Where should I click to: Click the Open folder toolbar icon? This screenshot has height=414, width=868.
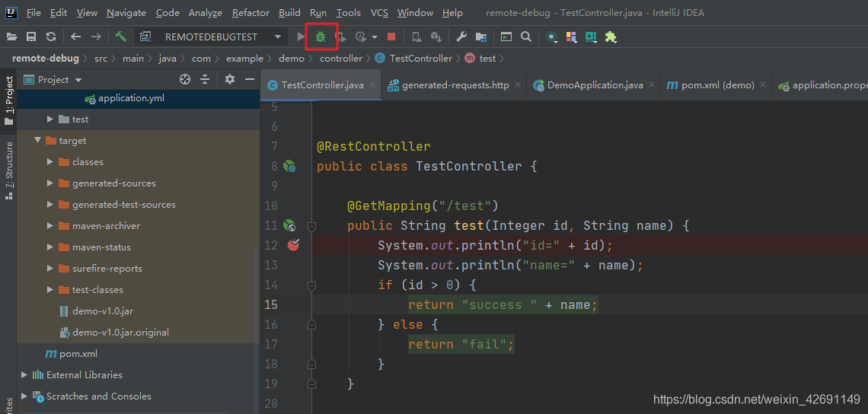click(x=11, y=37)
